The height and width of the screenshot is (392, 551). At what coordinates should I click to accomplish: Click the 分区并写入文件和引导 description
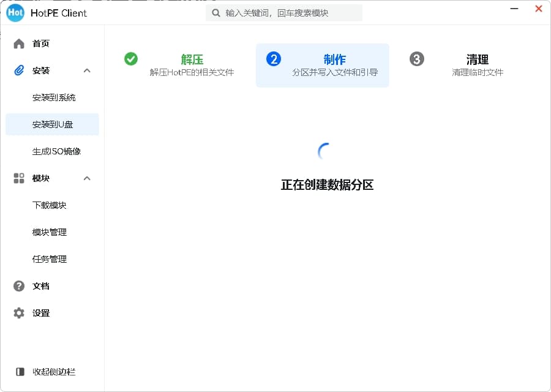click(335, 72)
